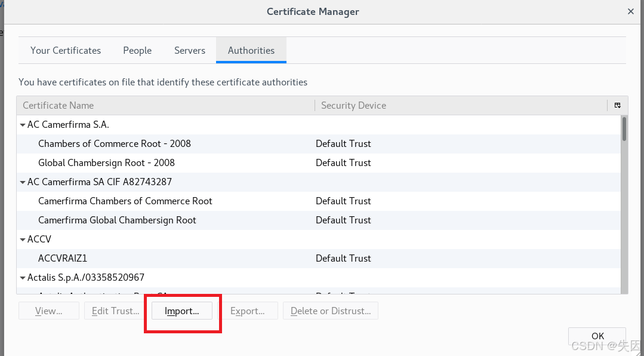
Task: Collapse the Actalis S.p.A./03358520967 group
Action: click(x=23, y=278)
